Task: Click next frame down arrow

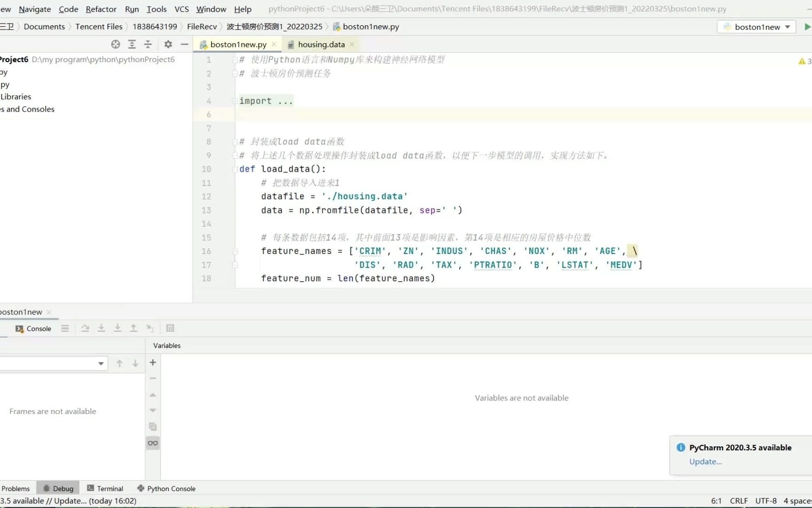Action: pos(135,364)
